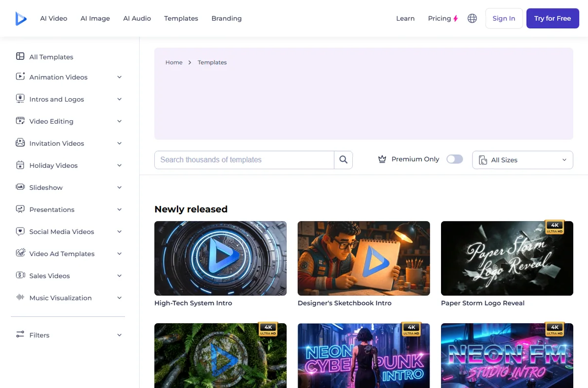Click the Premium crown icon
Viewport: 588px width, 388px height.
382,159
